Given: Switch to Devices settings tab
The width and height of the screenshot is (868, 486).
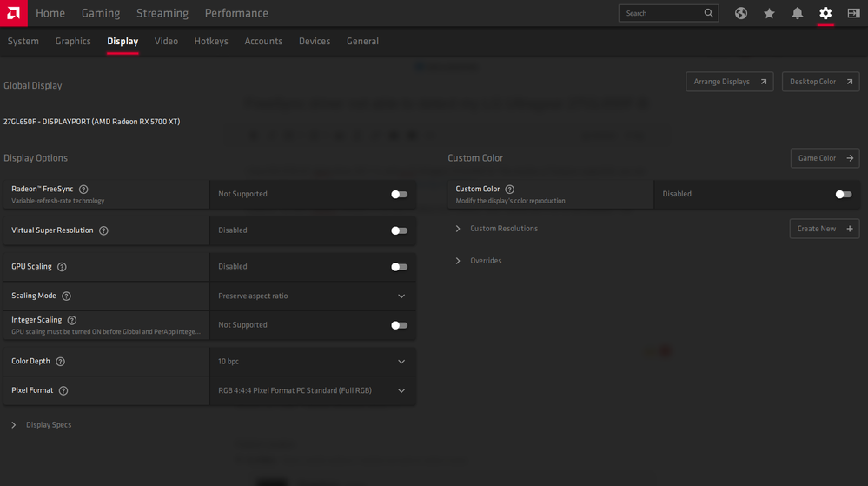Looking at the screenshot, I should 315,41.
